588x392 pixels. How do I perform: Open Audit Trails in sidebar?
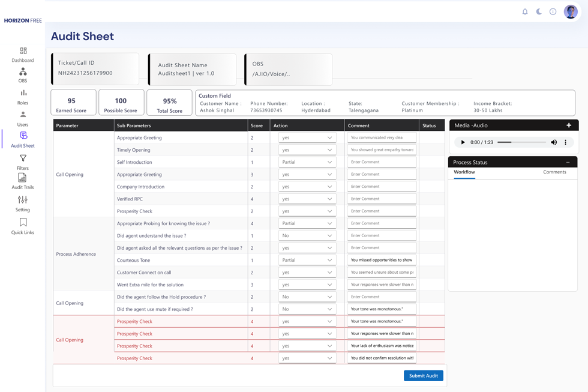tap(23, 181)
